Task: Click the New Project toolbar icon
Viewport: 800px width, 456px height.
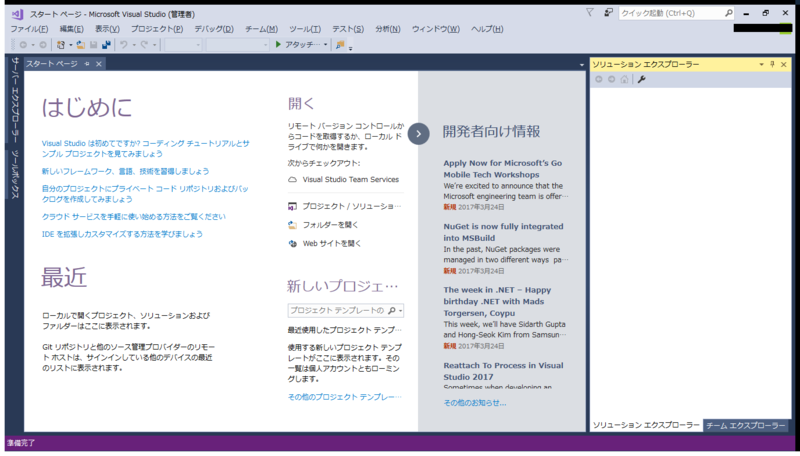Action: click(61, 45)
